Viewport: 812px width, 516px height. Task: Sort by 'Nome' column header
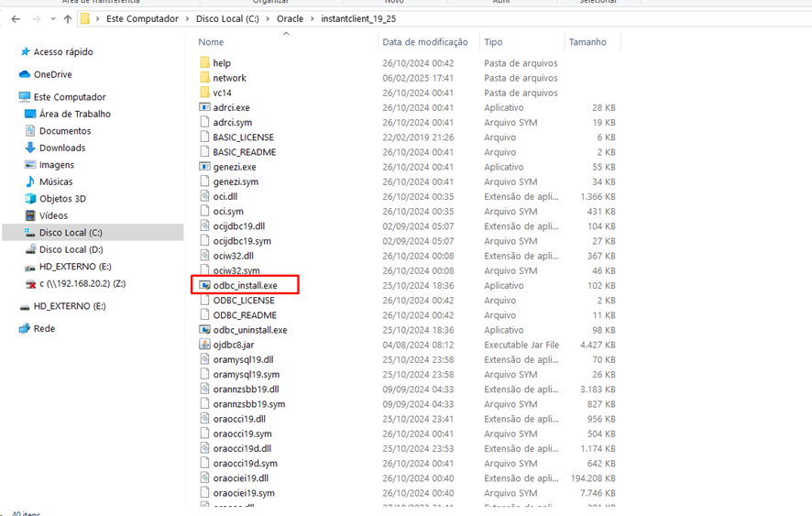point(211,42)
